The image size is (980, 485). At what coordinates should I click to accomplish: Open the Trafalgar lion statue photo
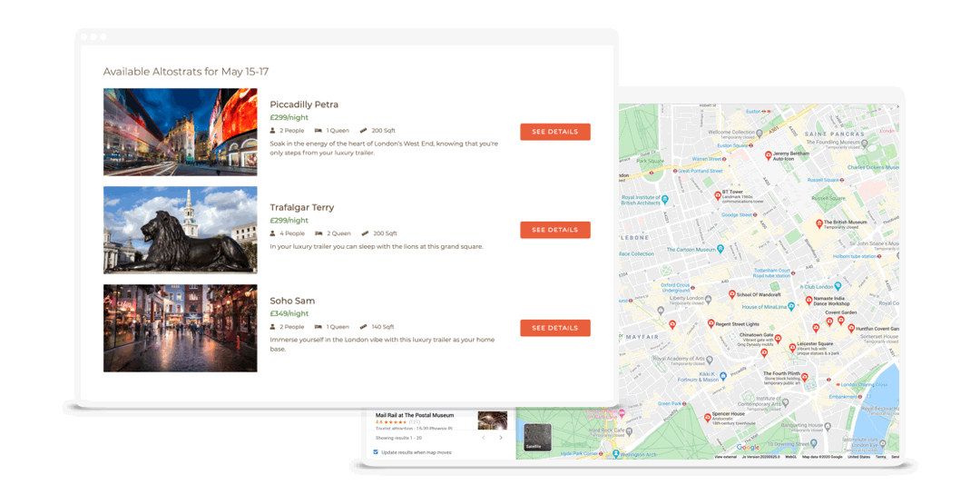(180, 230)
